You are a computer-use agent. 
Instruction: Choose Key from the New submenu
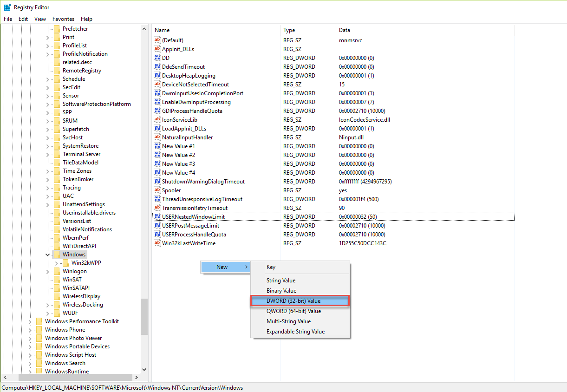[x=300, y=267]
